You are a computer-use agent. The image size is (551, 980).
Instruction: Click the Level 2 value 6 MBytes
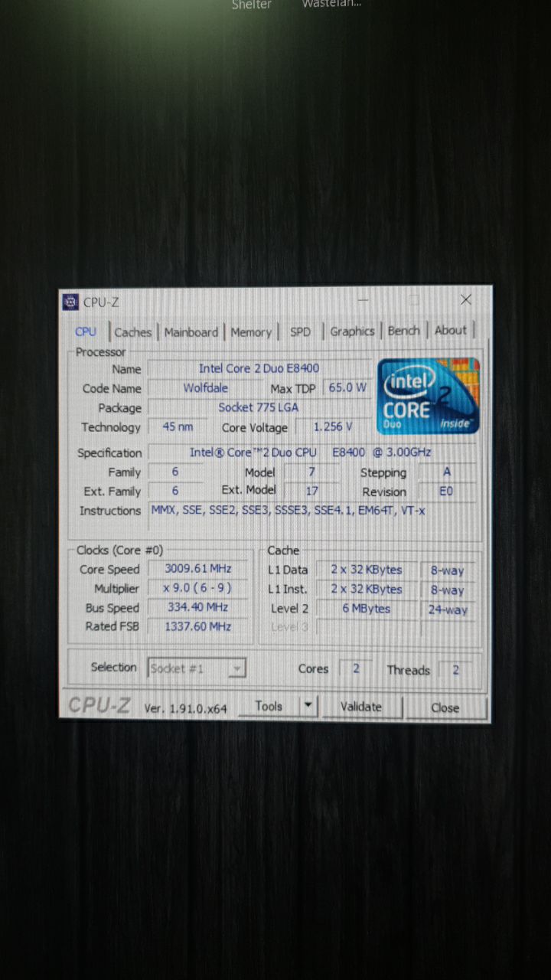click(367, 609)
